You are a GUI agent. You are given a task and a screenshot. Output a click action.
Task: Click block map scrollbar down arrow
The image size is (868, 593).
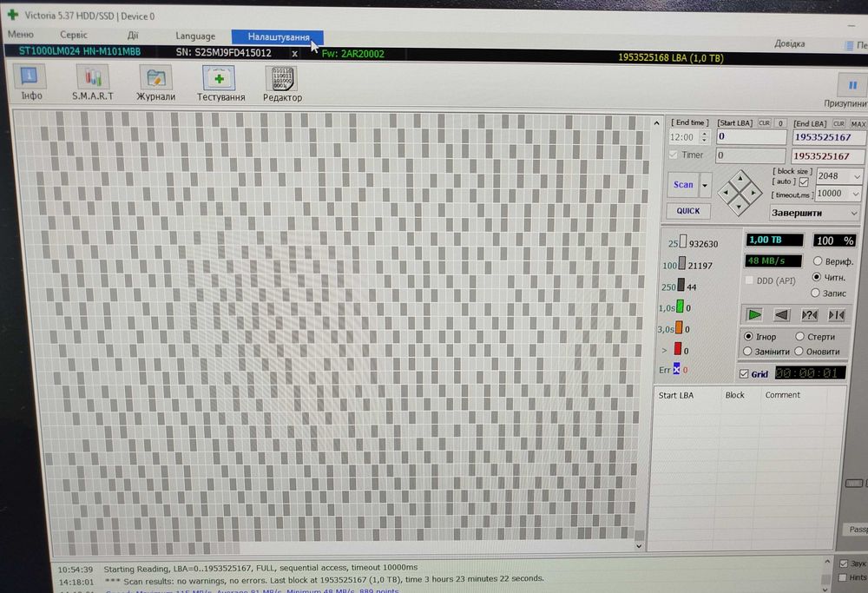639,546
